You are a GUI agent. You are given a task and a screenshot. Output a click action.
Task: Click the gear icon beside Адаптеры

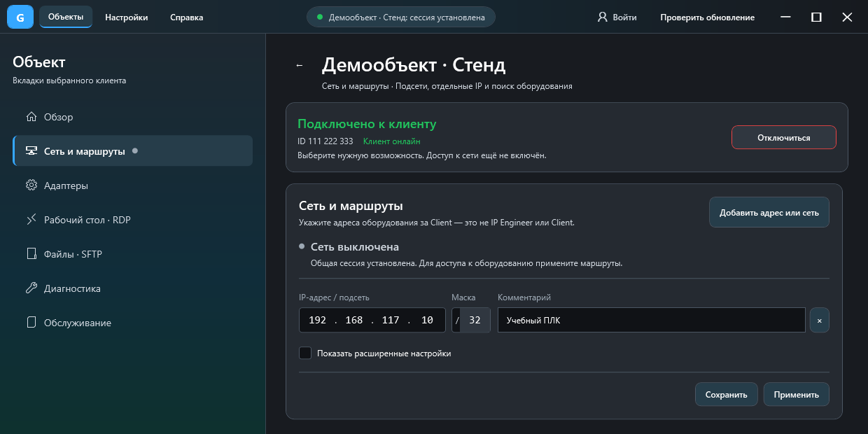pyautogui.click(x=31, y=185)
